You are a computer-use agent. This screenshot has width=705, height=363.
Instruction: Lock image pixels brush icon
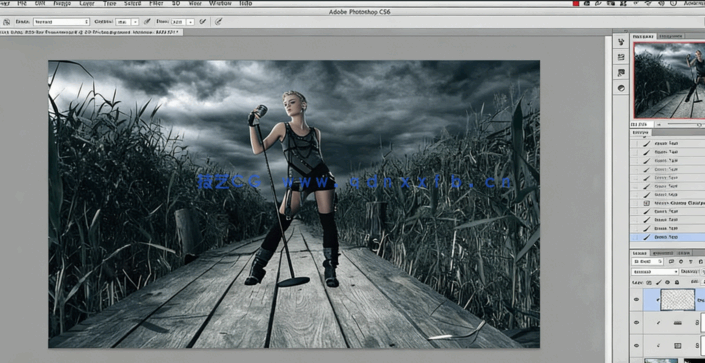(x=659, y=282)
